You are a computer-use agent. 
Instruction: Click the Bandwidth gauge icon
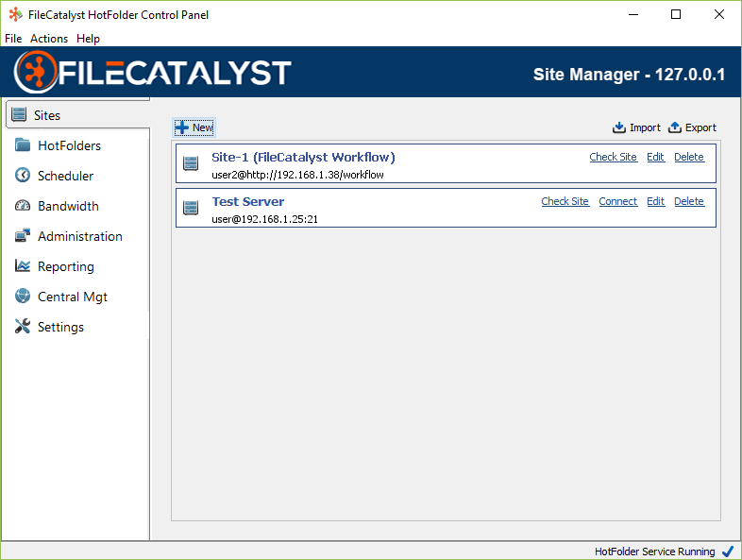[x=23, y=206]
